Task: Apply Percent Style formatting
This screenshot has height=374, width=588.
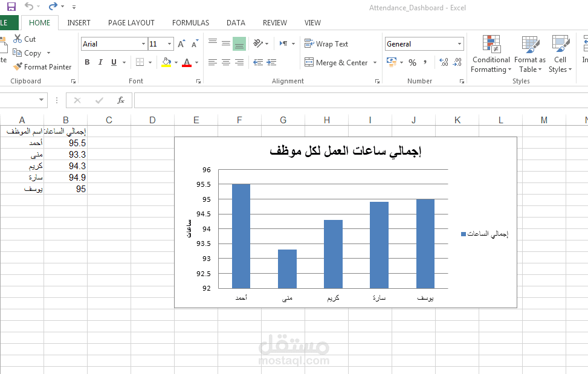Action: pos(413,63)
